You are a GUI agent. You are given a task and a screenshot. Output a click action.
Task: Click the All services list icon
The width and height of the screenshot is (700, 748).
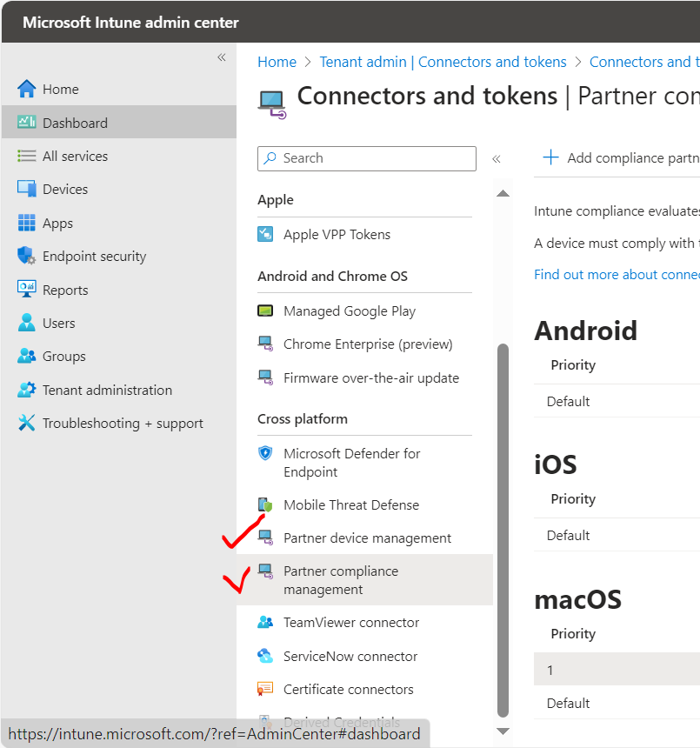click(26, 156)
